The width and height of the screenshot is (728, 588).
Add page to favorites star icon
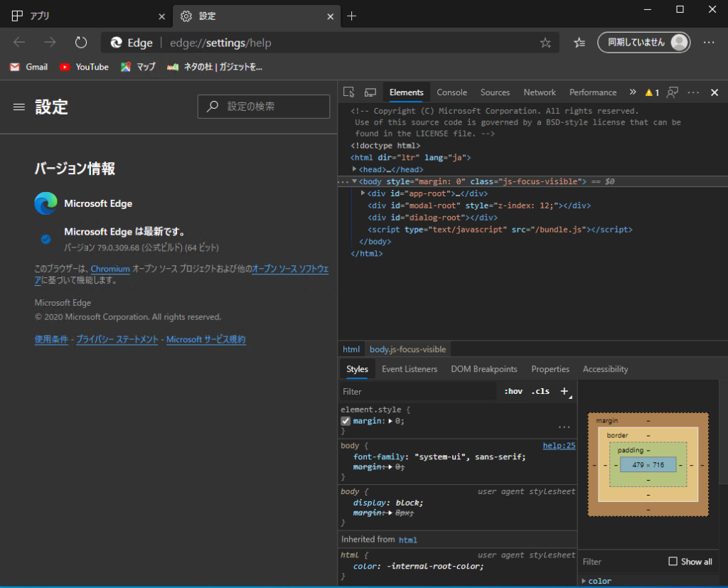point(545,43)
